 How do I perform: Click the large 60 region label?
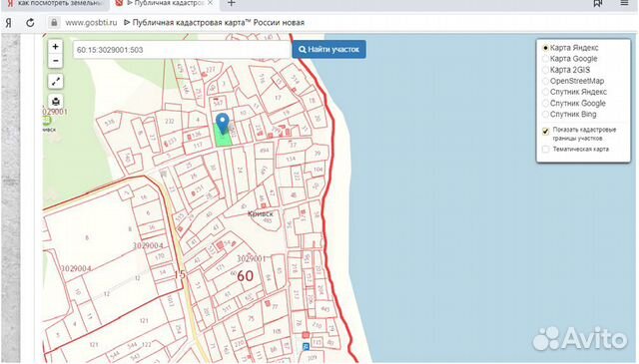tap(245, 276)
